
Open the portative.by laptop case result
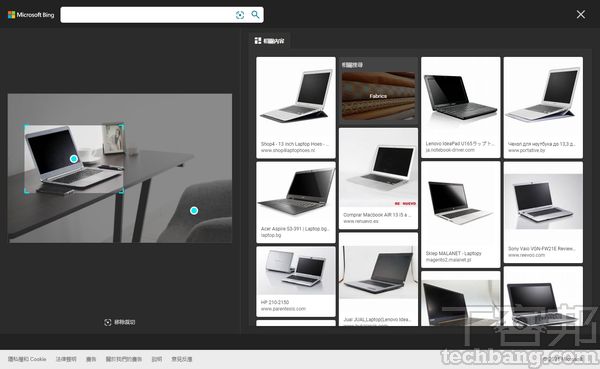(543, 108)
